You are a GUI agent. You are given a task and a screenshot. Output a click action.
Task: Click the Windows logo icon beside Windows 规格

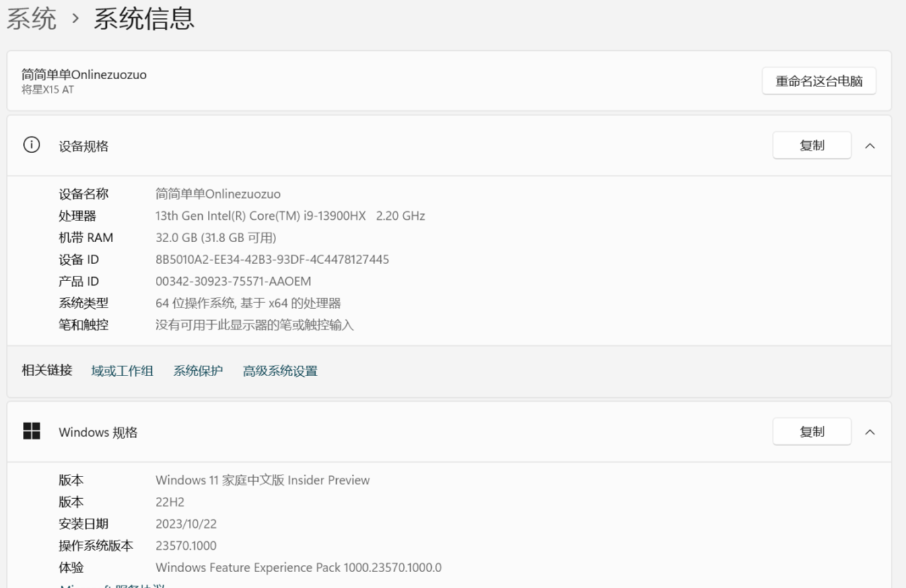pos(32,432)
